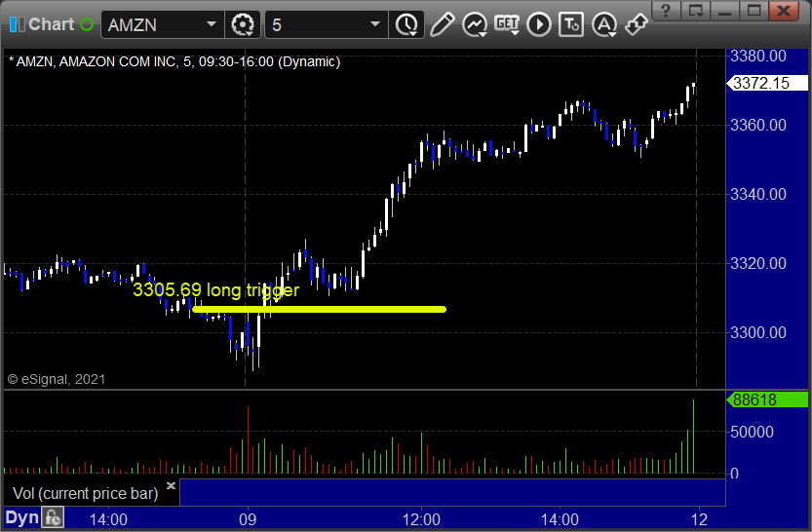Click the 3340.00 price axis label
The height and width of the screenshot is (532, 812).
pyautogui.click(x=758, y=194)
